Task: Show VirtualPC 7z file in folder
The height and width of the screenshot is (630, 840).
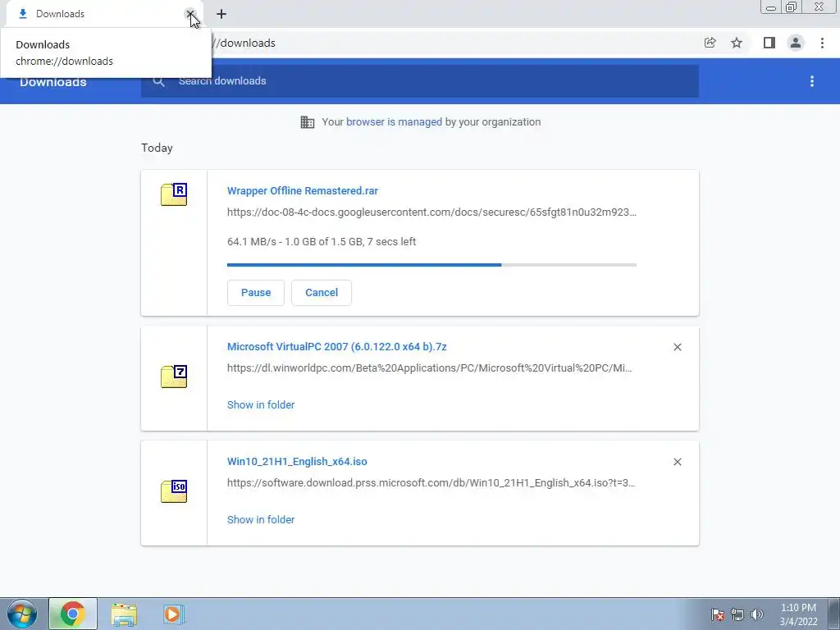Action: click(261, 405)
